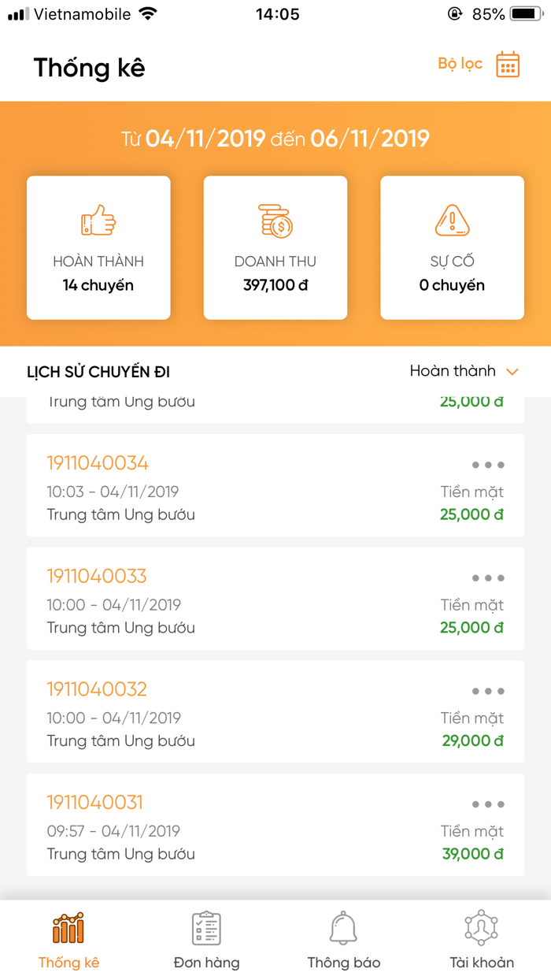
Task: Open the three-dot options on trip 1911040033
Action: 488,577
